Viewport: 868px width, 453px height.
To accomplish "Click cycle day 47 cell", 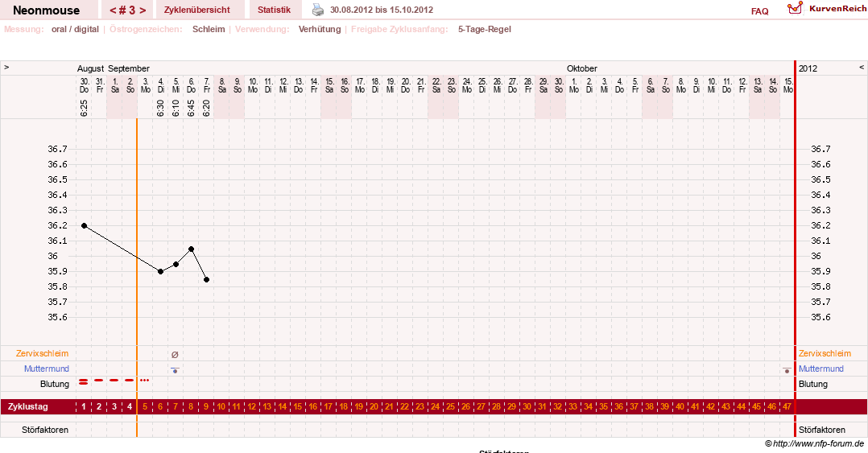I will pos(787,406).
